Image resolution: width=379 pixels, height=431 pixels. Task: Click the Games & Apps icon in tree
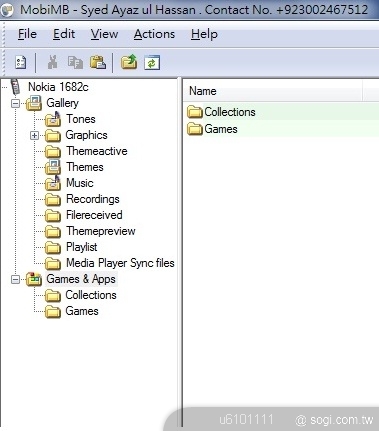(x=34, y=279)
